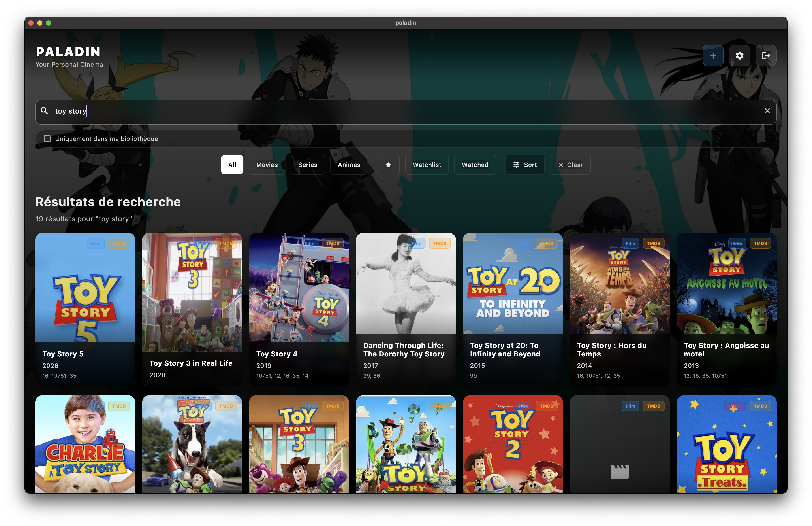The image size is (812, 526).
Task: Select the All filter button
Action: pos(232,165)
